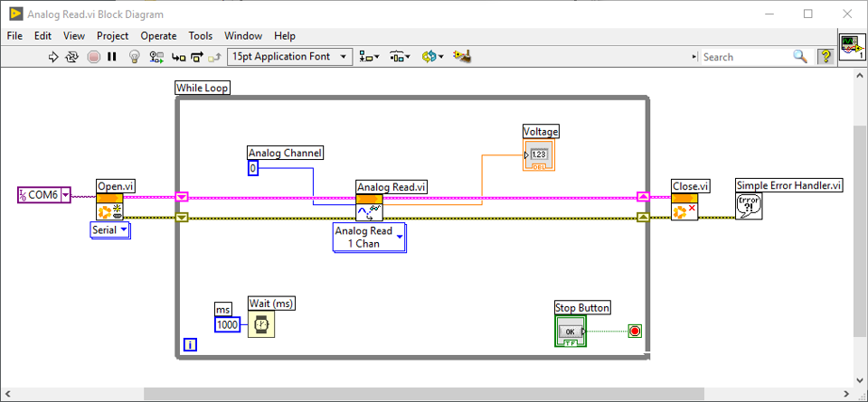Toggle Retain Wire Values button
This screenshot has height=402, width=868.
point(156,56)
